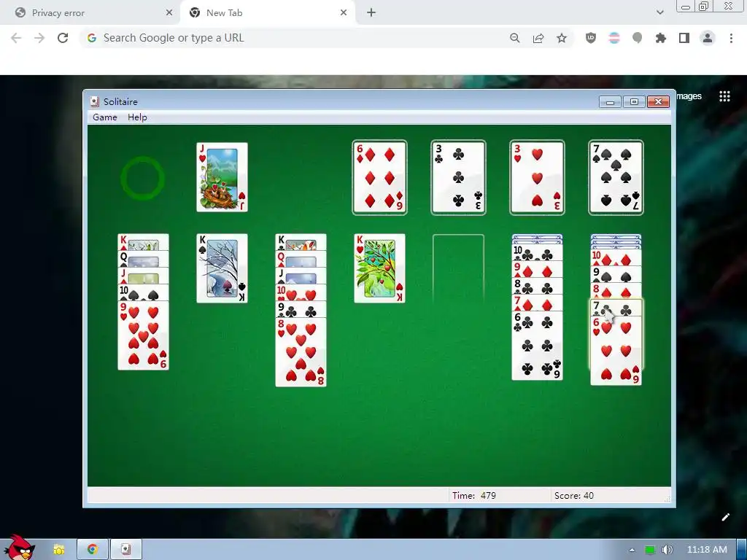The image size is (747, 560).
Task: Click the empty stock pile green circle
Action: pos(142,178)
